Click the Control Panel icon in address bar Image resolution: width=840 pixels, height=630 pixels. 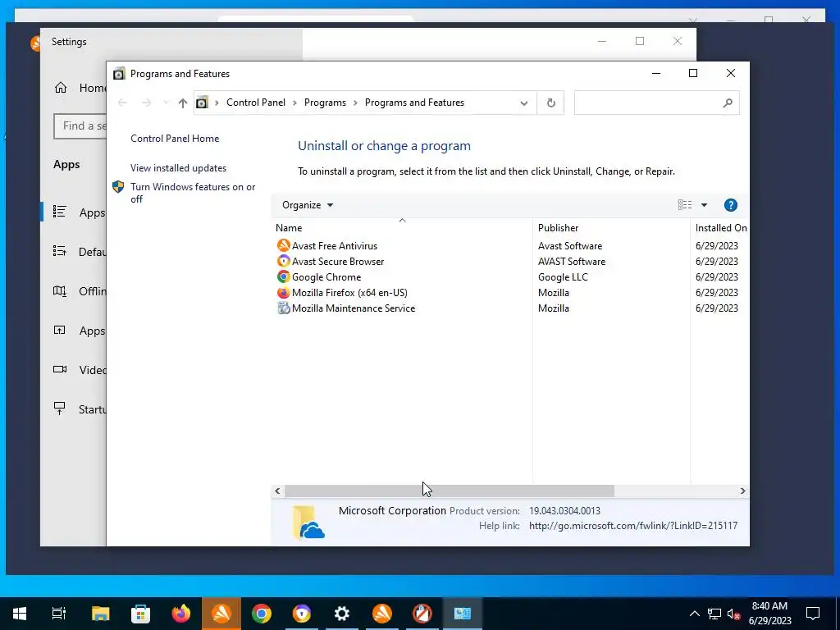point(202,103)
